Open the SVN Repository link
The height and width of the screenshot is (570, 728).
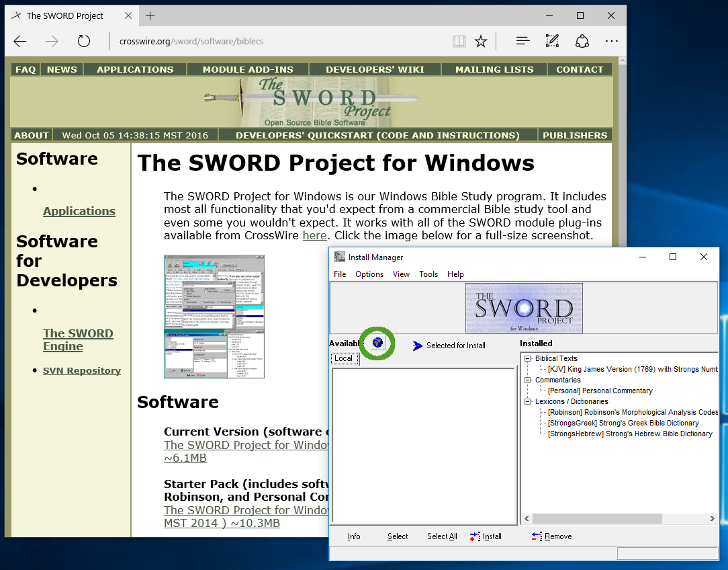pos(82,371)
